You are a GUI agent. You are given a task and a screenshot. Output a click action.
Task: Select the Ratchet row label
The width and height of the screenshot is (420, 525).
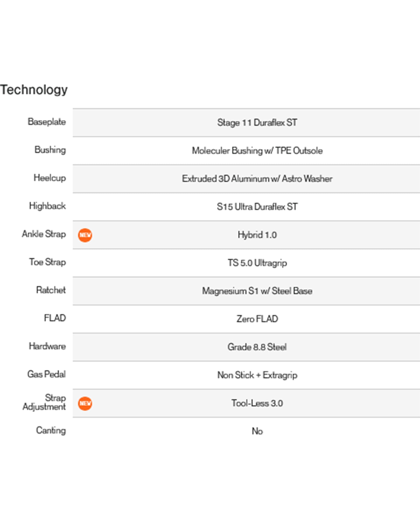51,290
